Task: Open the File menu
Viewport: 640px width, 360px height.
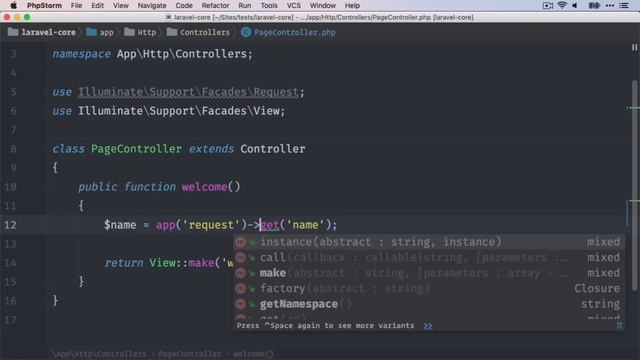Action: 76,5
